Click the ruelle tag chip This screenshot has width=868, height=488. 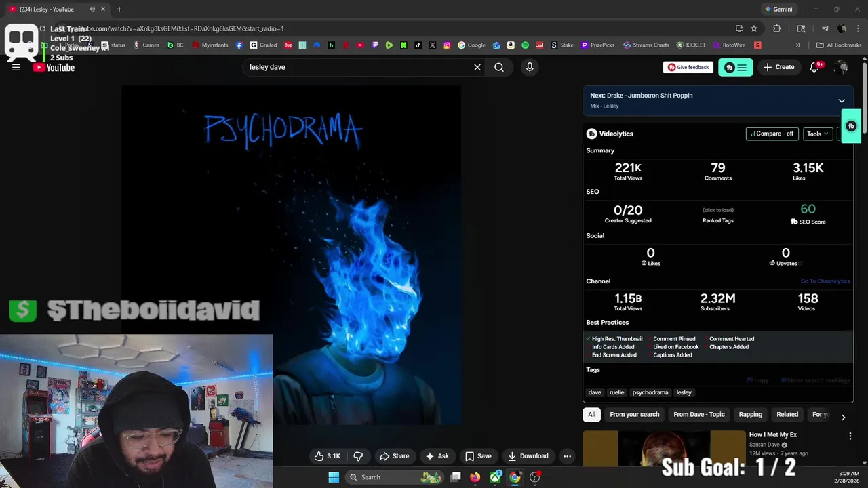point(616,392)
